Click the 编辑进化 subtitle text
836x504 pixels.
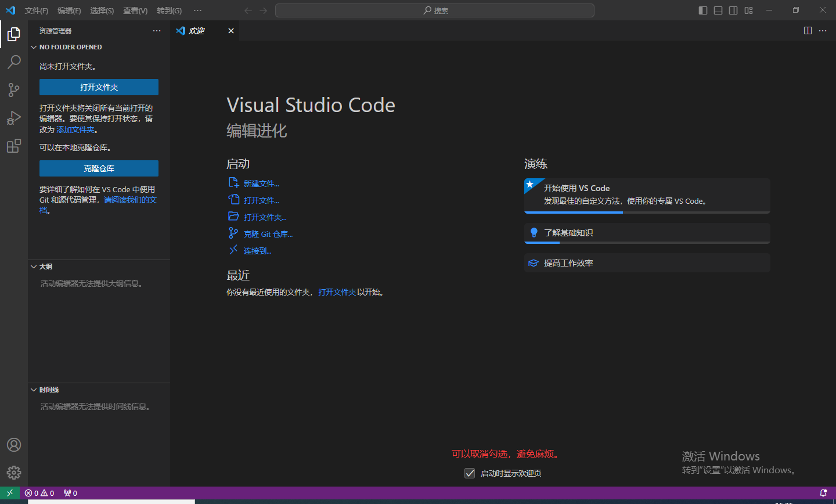[257, 131]
